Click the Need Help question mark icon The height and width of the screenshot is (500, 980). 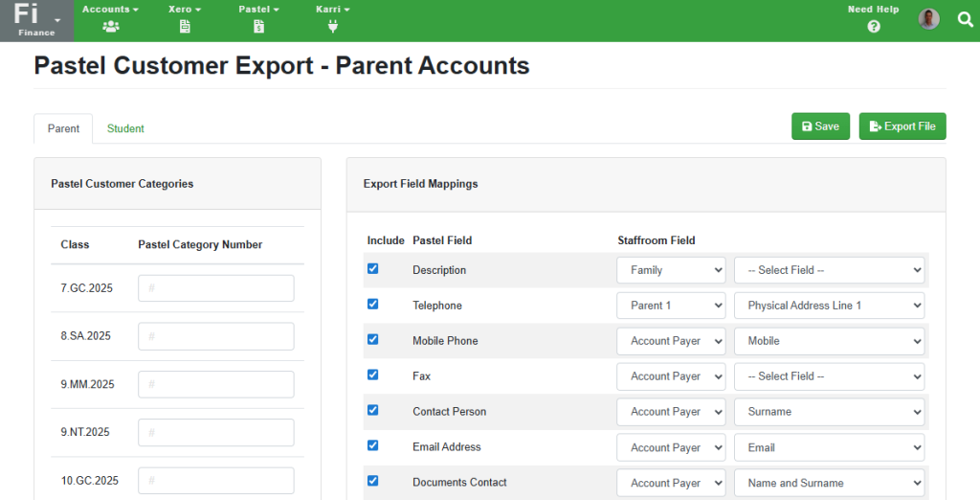pos(874,26)
